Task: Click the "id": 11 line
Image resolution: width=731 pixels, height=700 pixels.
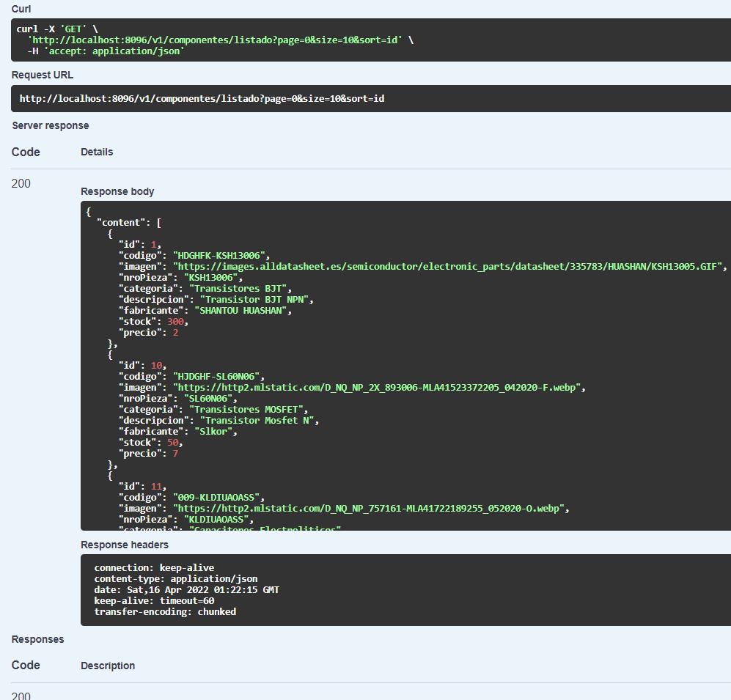Action: (143, 487)
